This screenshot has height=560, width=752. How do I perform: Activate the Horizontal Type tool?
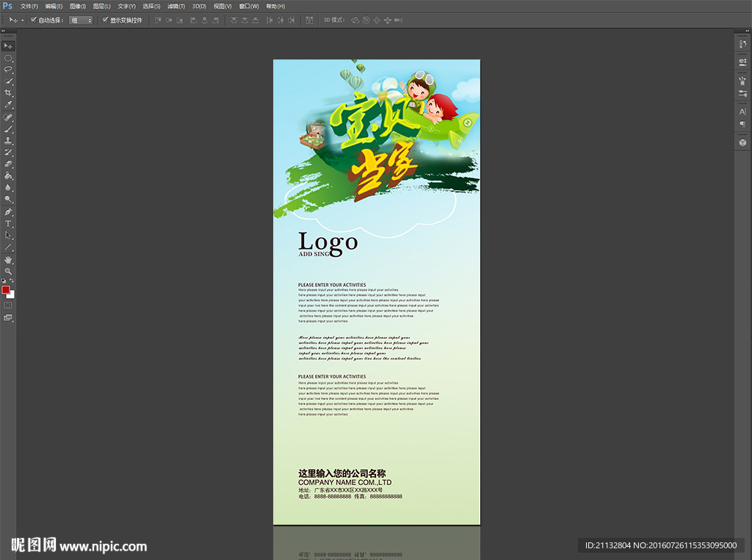(x=9, y=223)
